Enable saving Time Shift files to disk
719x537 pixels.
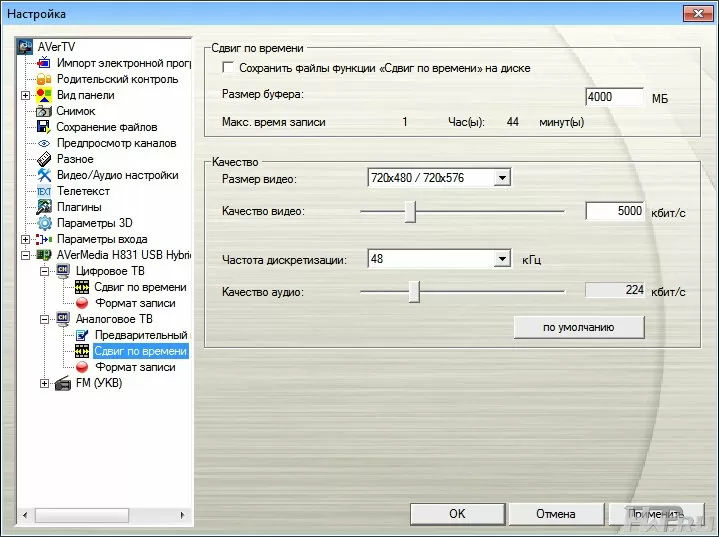(x=228, y=68)
